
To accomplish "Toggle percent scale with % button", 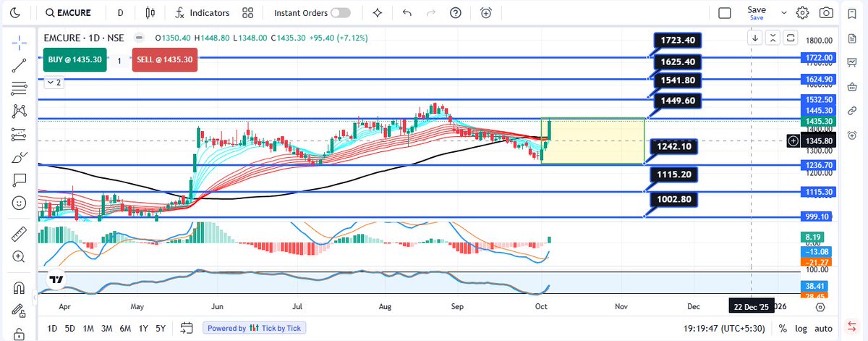I will (x=783, y=328).
